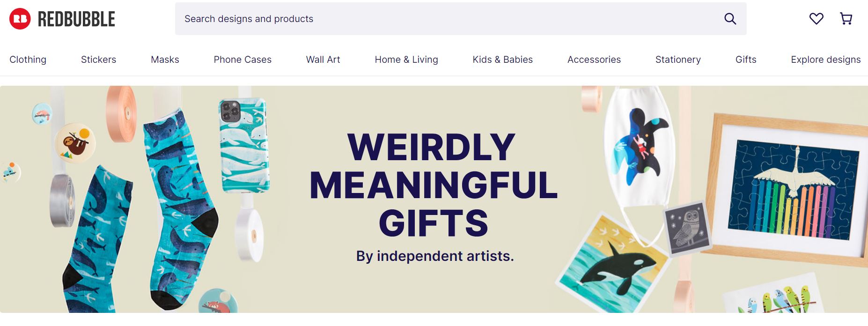This screenshot has height=326, width=868.
Task: Open the Gifts menu
Action: coord(746,59)
